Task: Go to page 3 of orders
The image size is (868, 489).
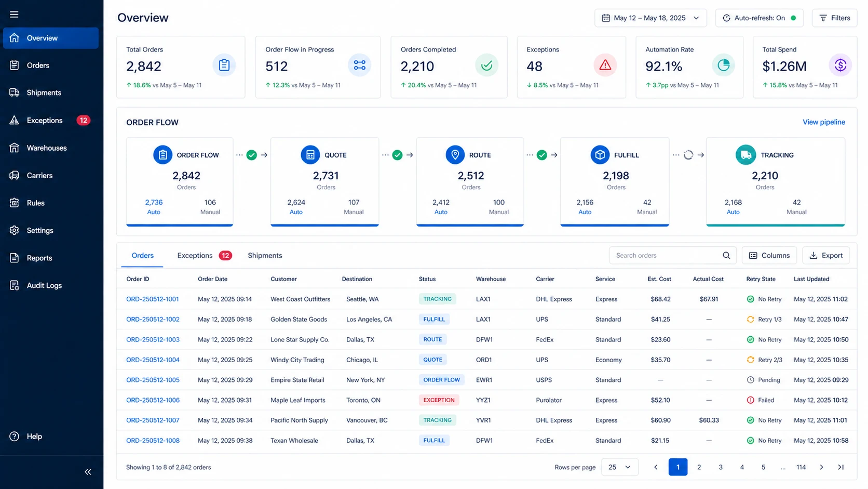Action: [721, 467]
